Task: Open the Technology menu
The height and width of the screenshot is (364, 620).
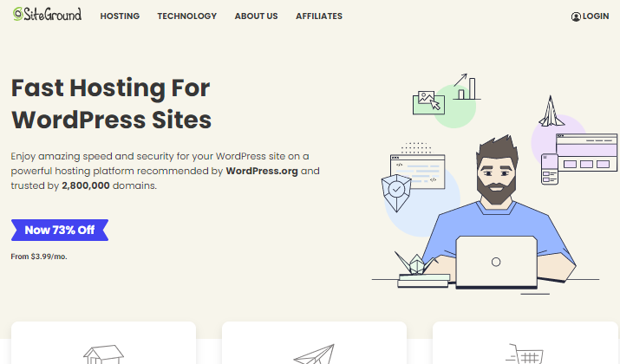Action: pos(187,16)
